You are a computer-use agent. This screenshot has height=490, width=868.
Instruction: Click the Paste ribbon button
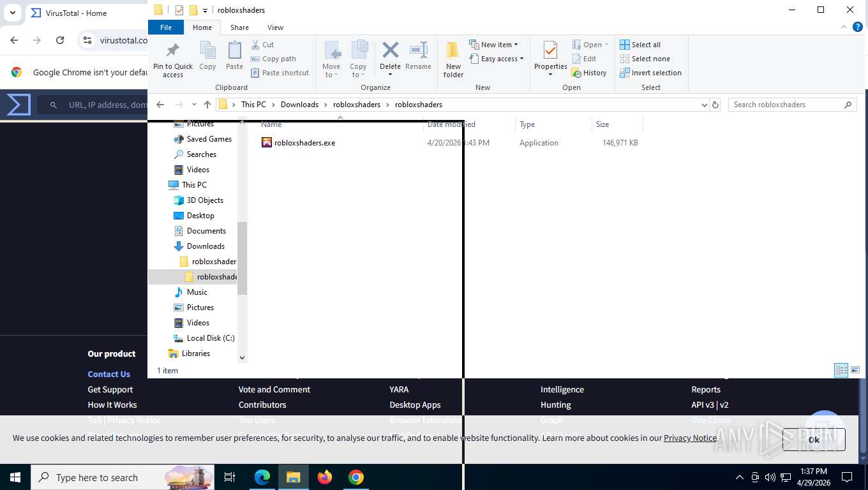234,56
